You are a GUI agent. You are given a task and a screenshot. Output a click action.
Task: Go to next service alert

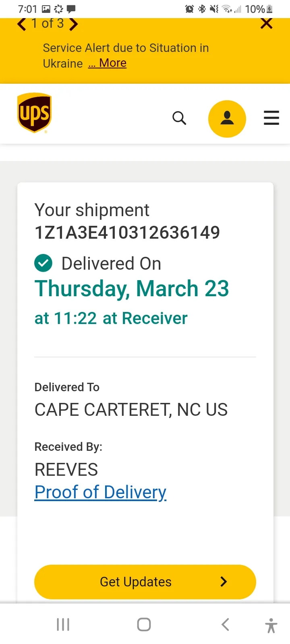(x=73, y=24)
